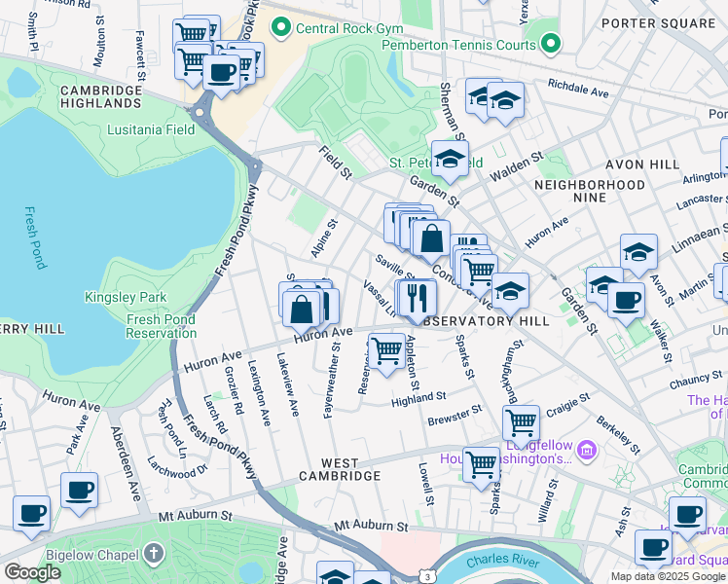Select the Lowell St street label
The height and width of the screenshot is (584, 728).
(426, 484)
